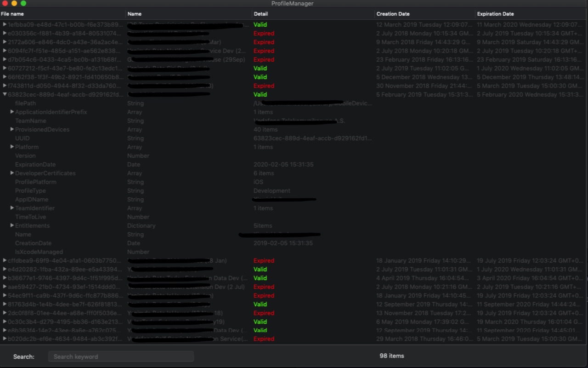
Task: Expand the ProvisionedDevices array
Action: 12,129
